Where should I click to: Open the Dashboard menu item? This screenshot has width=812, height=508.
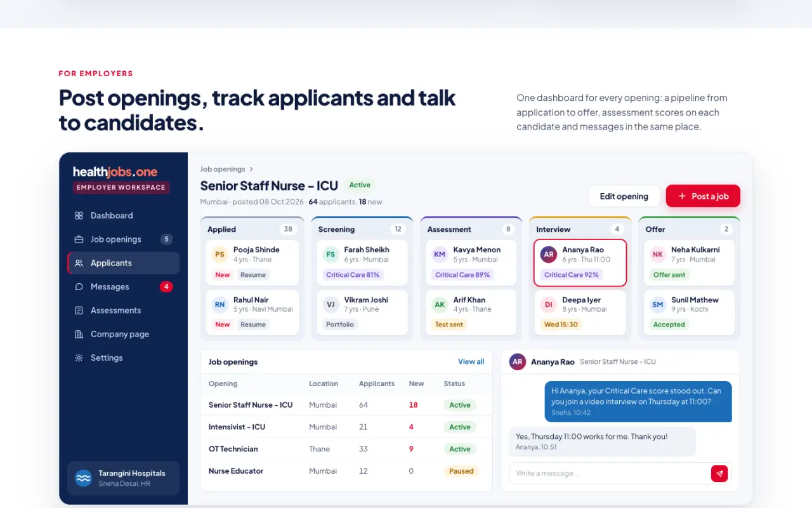123,216
